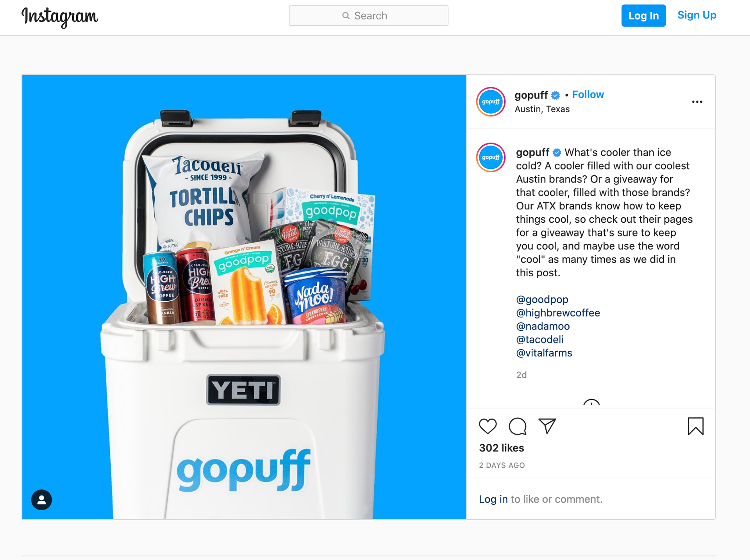Click gopuff avatar beside the caption
The width and height of the screenshot is (750, 560).
pyautogui.click(x=491, y=157)
